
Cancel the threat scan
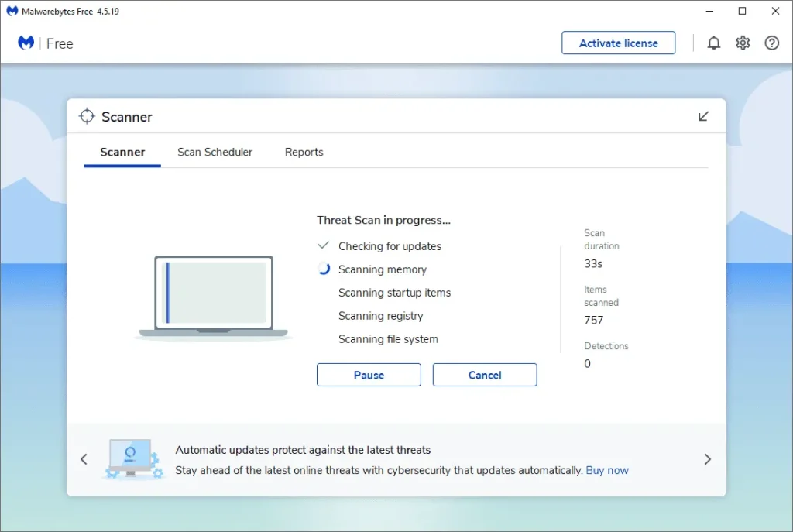[485, 375]
